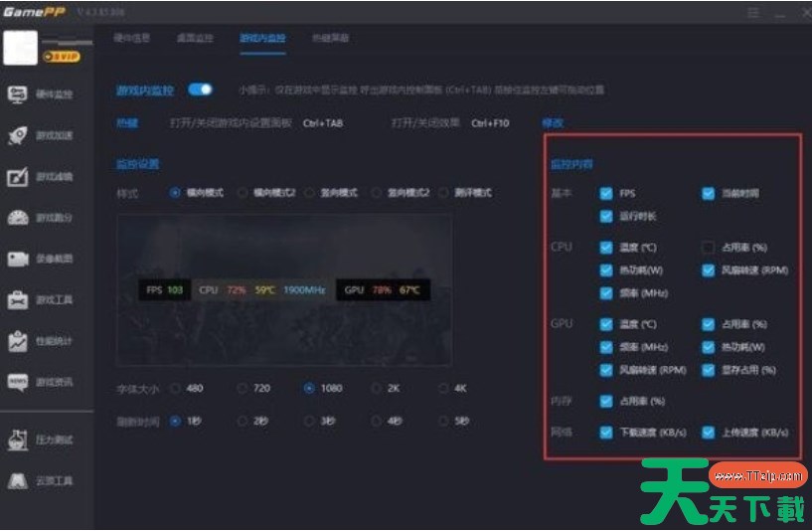Switch to the 桌面监控 tab

pos(195,38)
